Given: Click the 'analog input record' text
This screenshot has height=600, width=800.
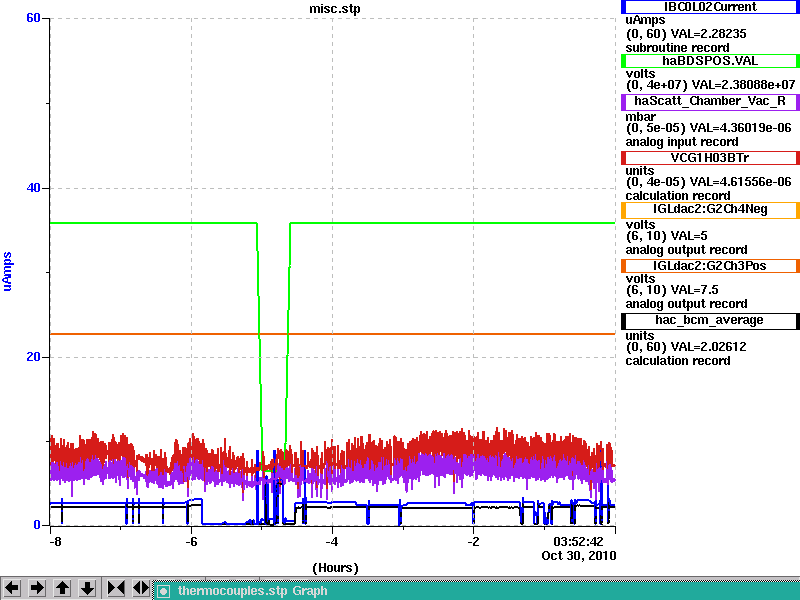Looking at the screenshot, I should (682, 142).
